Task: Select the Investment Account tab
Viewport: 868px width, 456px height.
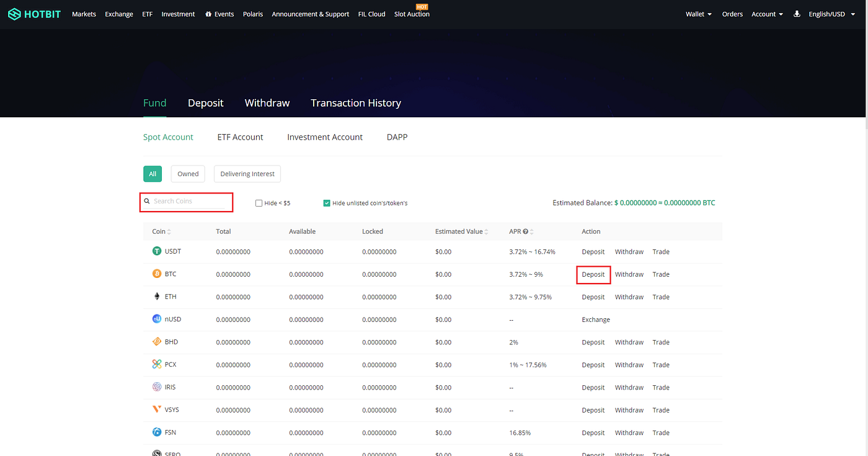Action: (x=325, y=137)
